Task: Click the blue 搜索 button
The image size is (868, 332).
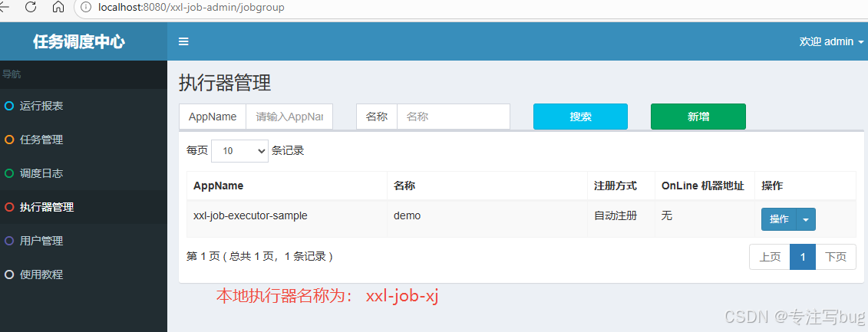Action: point(580,117)
